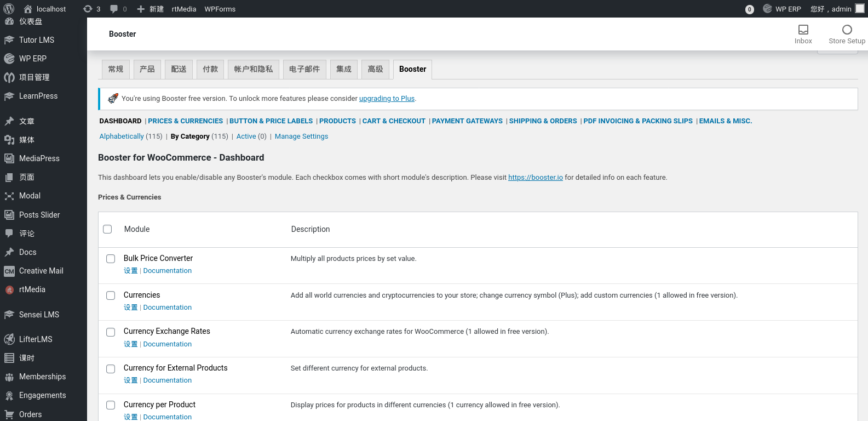Open Creative Mail sidebar item
868x421 pixels.
coord(41,271)
